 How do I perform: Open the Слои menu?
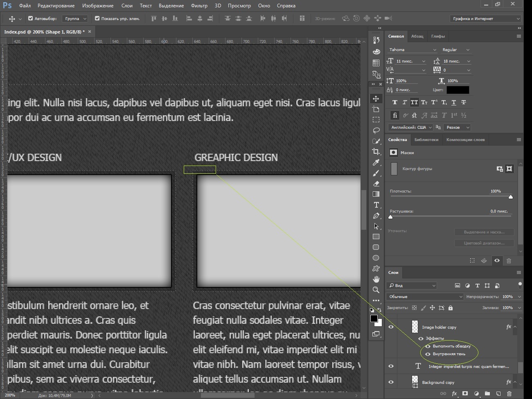pos(127,6)
